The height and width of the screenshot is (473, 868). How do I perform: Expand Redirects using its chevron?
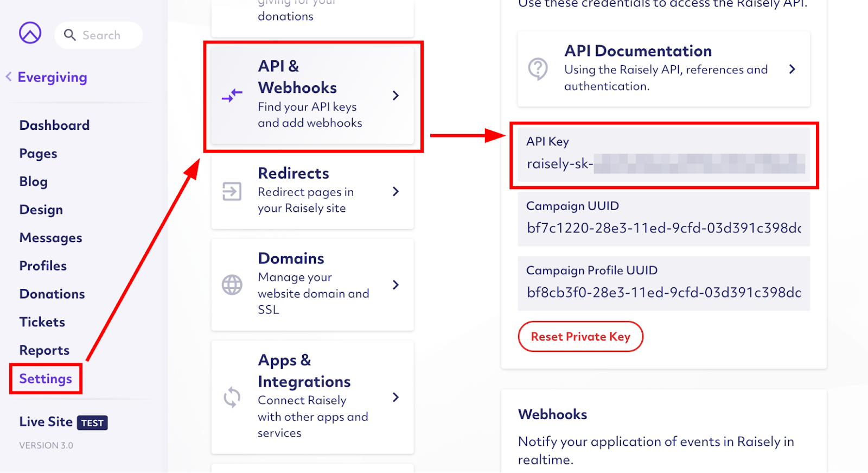(x=396, y=191)
